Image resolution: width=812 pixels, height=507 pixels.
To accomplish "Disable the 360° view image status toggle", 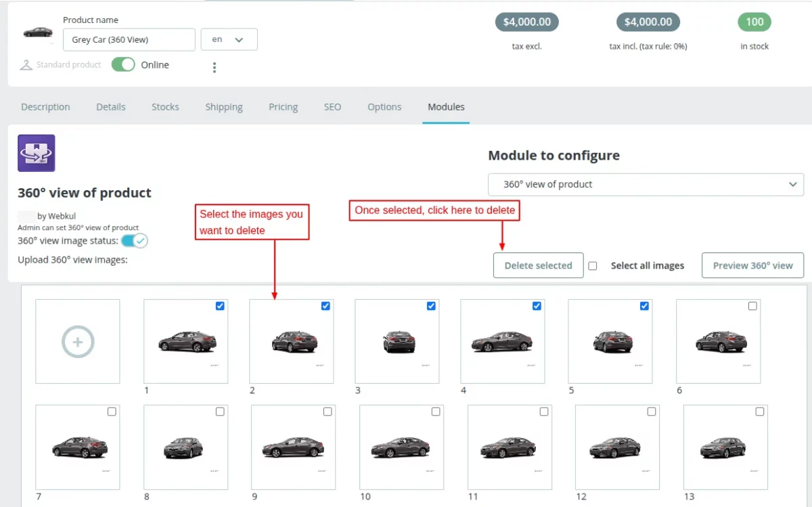I will click(x=135, y=241).
